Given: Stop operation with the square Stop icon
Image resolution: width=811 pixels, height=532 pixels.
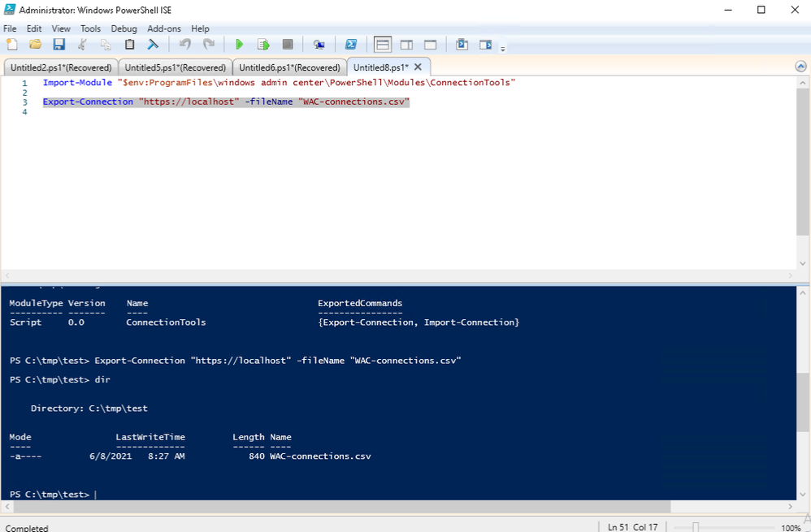Looking at the screenshot, I should click(288, 45).
